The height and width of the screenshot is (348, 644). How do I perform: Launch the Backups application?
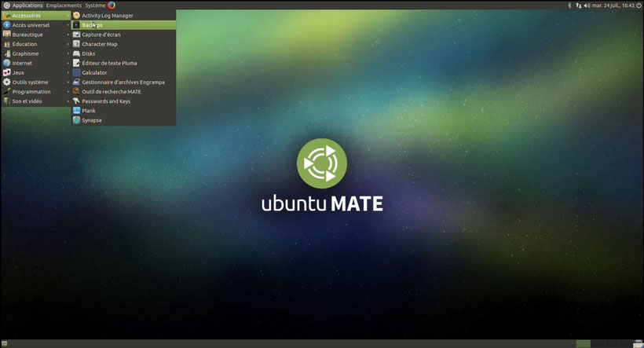123,25
